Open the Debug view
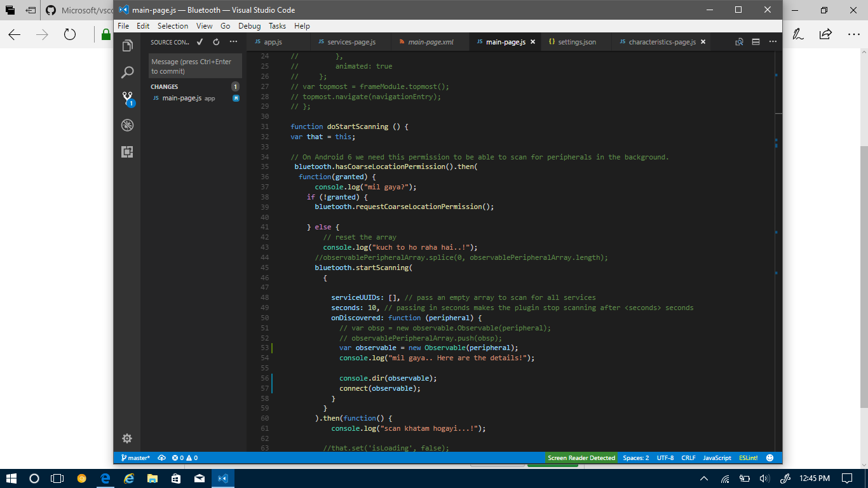This screenshot has height=488, width=868. coord(127,125)
